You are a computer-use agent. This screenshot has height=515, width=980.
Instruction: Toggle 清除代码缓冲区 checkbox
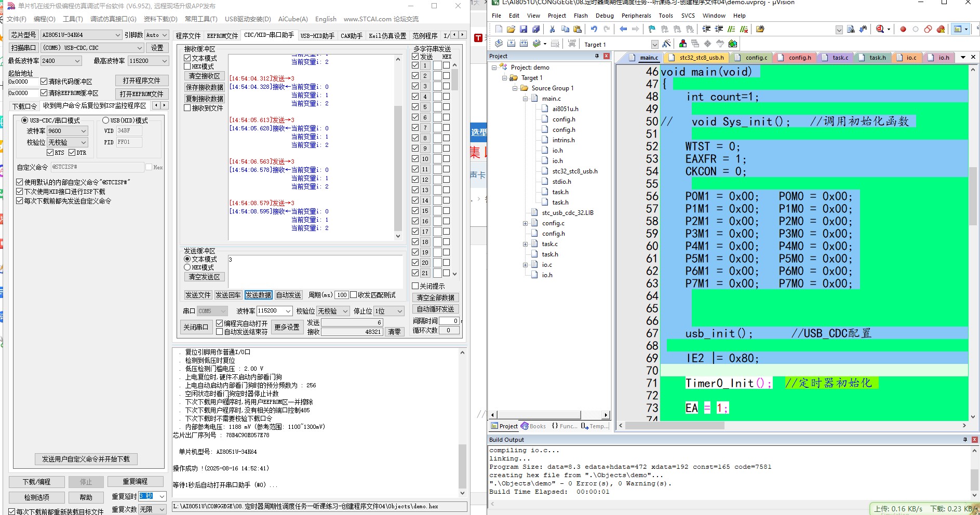(x=44, y=81)
